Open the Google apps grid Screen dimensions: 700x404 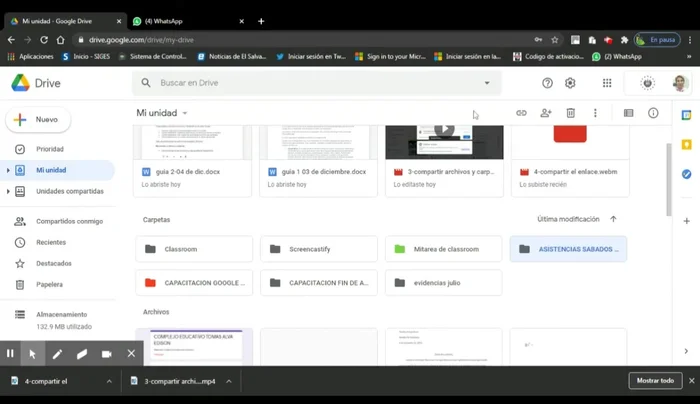[x=607, y=83]
